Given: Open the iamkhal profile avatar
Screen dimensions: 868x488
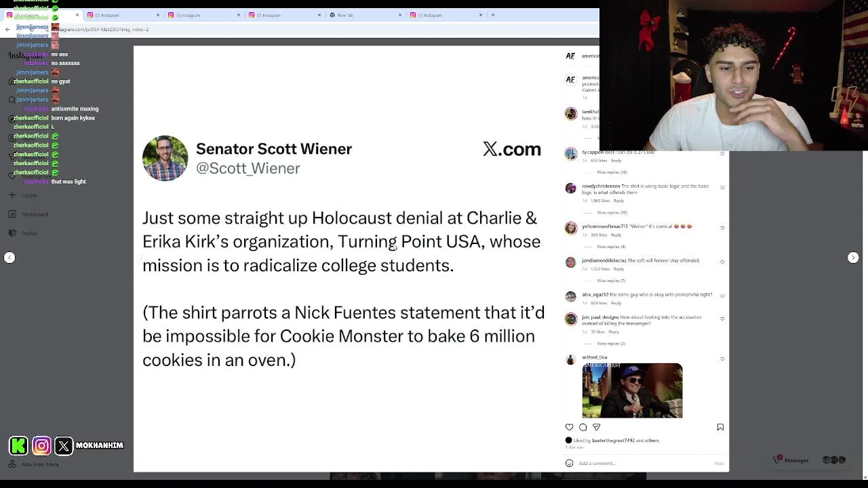Looking at the screenshot, I should tap(571, 114).
